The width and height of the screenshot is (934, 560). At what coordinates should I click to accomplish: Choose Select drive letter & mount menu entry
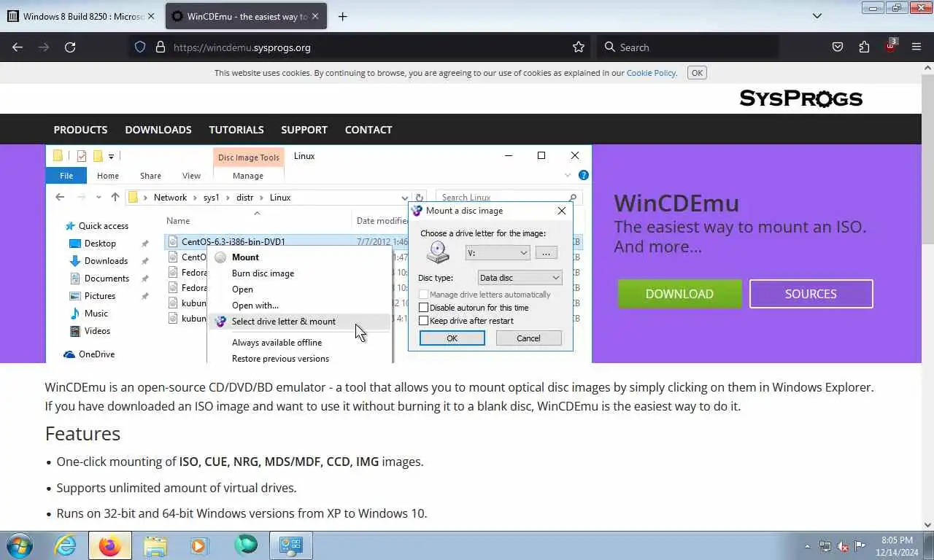tap(300, 322)
